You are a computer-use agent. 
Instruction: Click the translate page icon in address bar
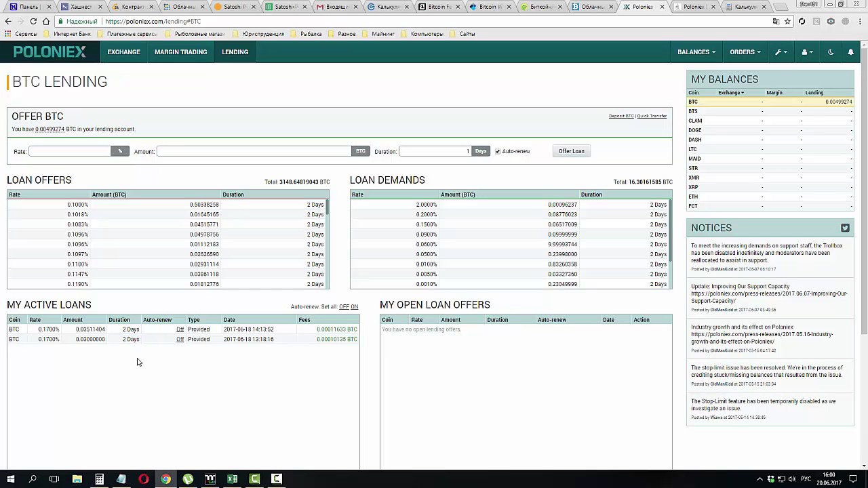[x=776, y=21]
